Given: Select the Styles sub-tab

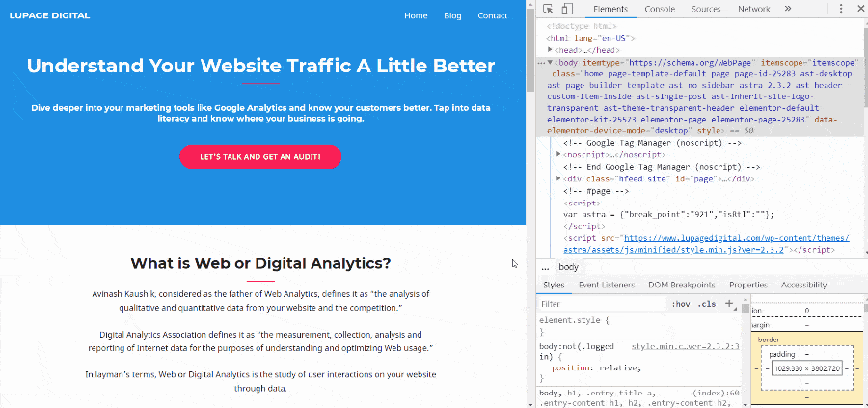Looking at the screenshot, I should coord(554,286).
